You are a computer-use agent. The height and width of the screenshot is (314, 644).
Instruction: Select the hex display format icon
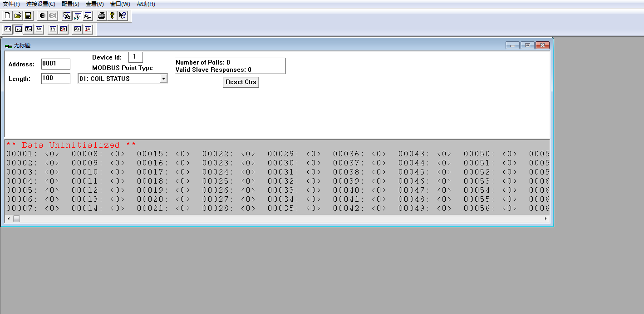(39, 29)
